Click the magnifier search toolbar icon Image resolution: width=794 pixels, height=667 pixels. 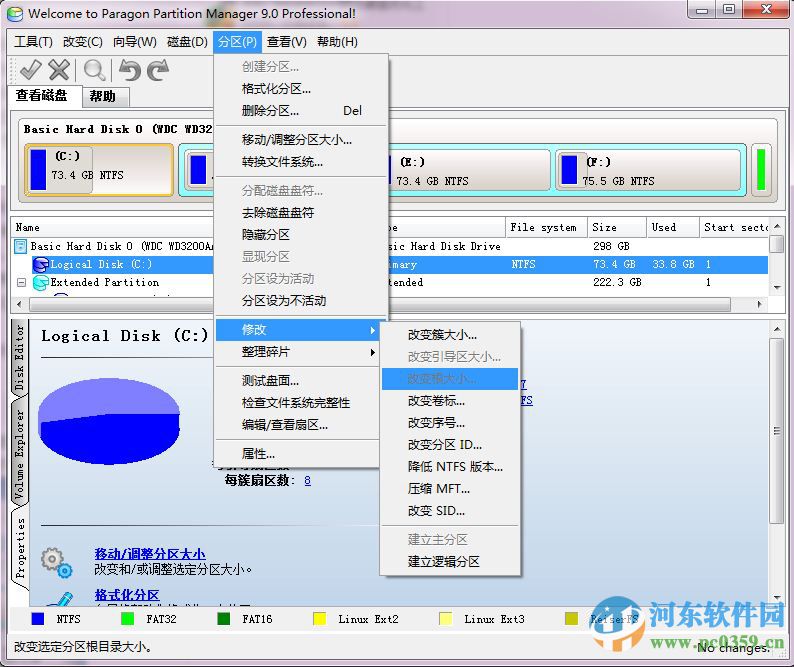95,70
